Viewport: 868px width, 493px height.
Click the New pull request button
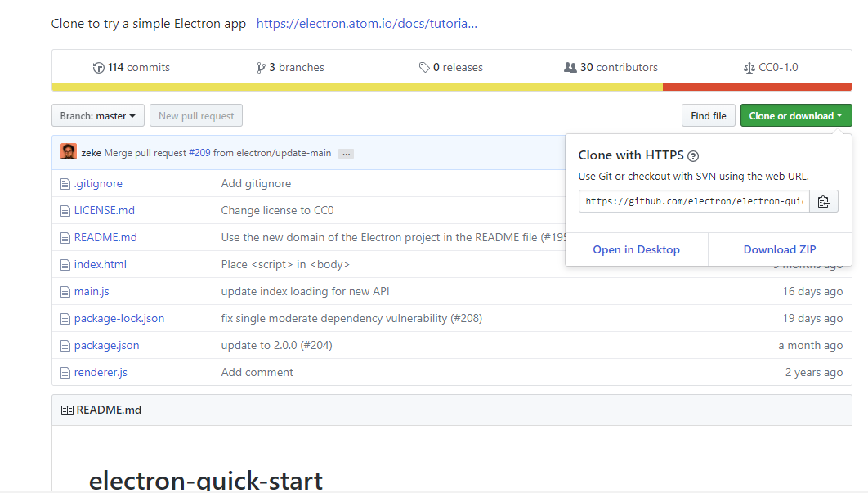click(196, 116)
